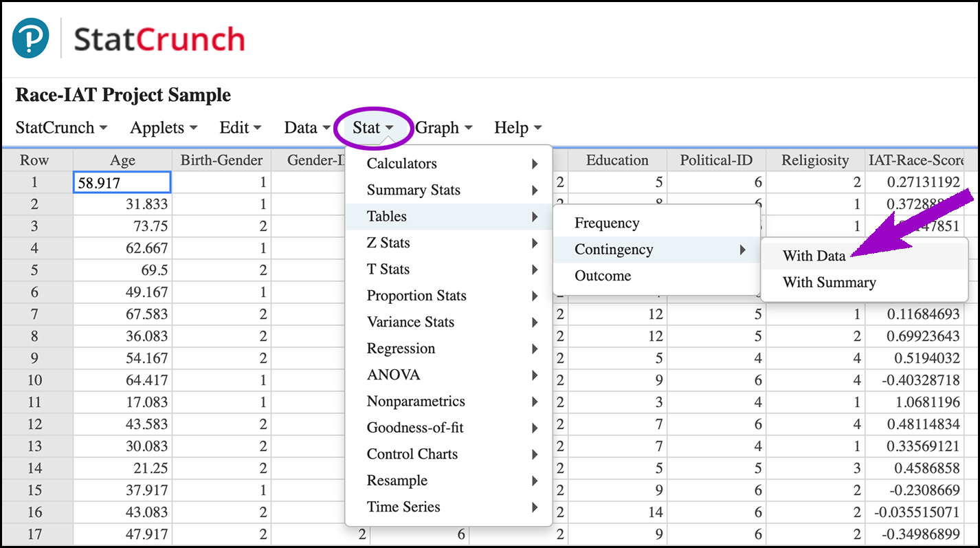Choose Frequency from Tables submenu
Screen dimensions: 980x548
pos(656,223)
